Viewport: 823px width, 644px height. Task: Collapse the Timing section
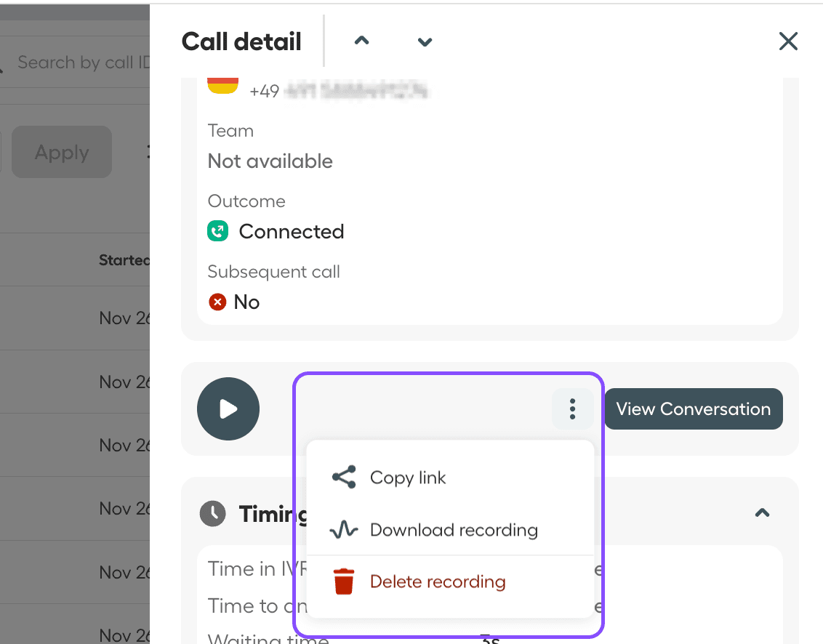[x=762, y=513]
